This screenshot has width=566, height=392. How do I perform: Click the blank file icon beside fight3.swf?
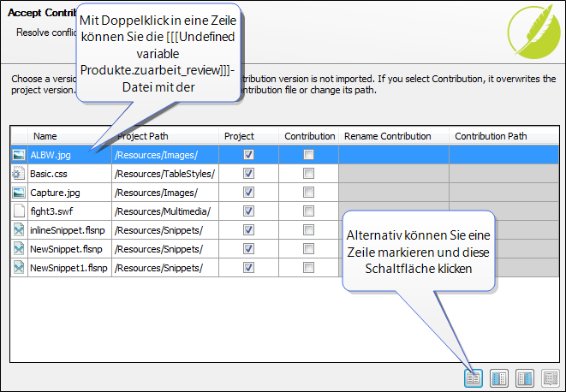click(19, 211)
